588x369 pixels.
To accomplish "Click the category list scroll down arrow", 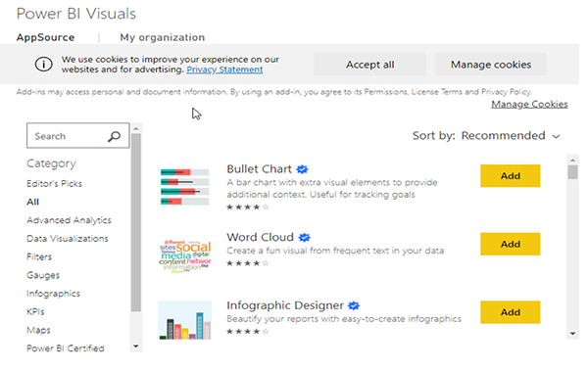I will [136, 346].
